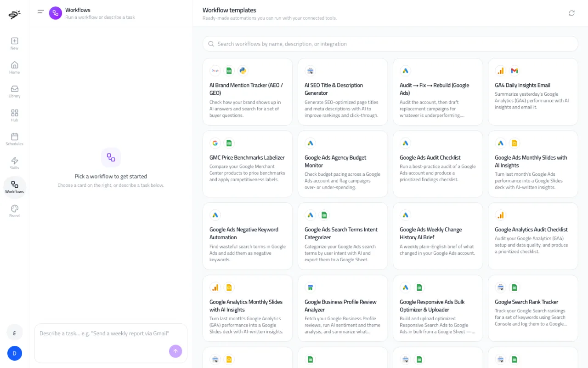588x368 pixels.
Task: Select Google Ads Negative Keyword Automation
Action: 248,236
